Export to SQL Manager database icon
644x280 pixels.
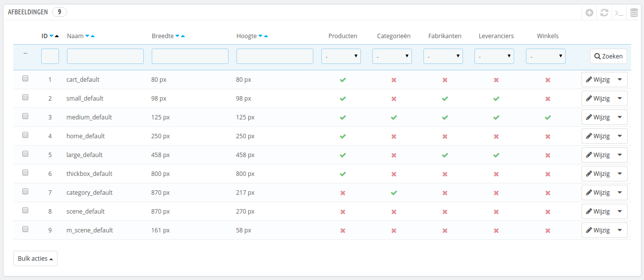(634, 13)
